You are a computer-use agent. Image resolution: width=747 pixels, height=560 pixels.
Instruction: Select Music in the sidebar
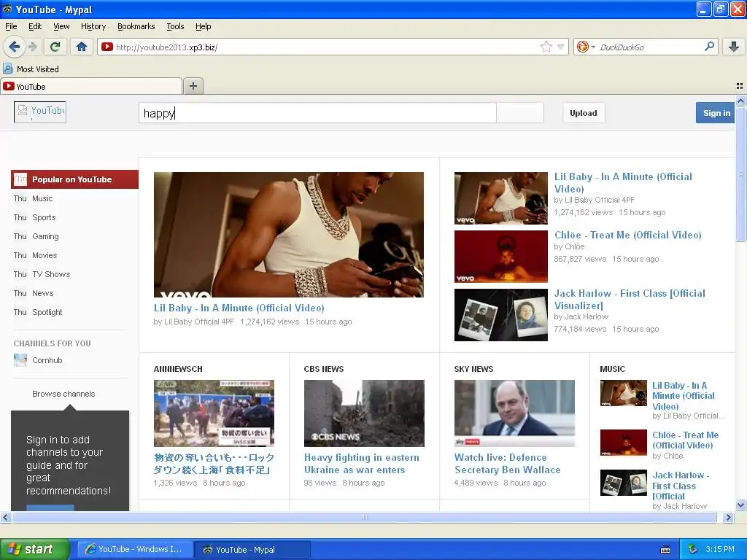pyautogui.click(x=42, y=198)
